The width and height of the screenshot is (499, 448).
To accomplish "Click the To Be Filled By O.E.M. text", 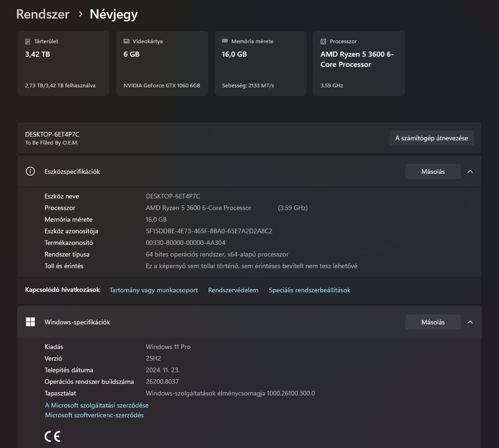I will coord(52,143).
